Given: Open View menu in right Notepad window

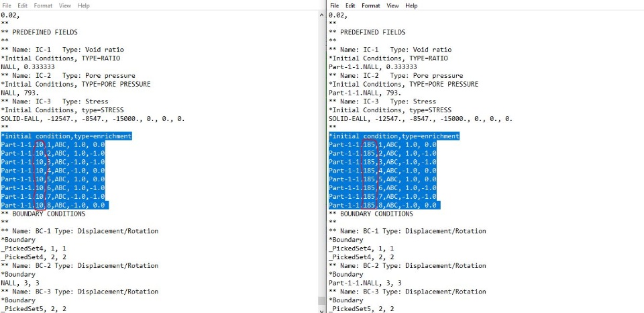Looking at the screenshot, I should pos(392,6).
